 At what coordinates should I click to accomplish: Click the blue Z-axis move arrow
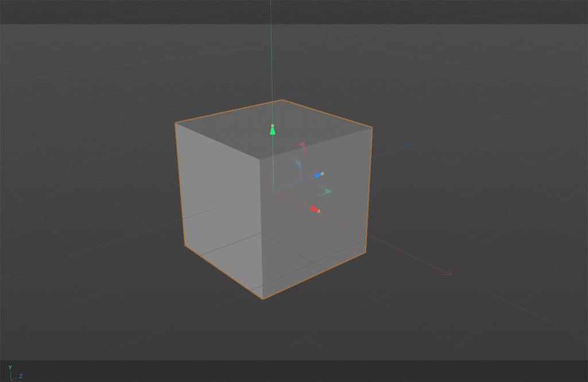(x=318, y=176)
